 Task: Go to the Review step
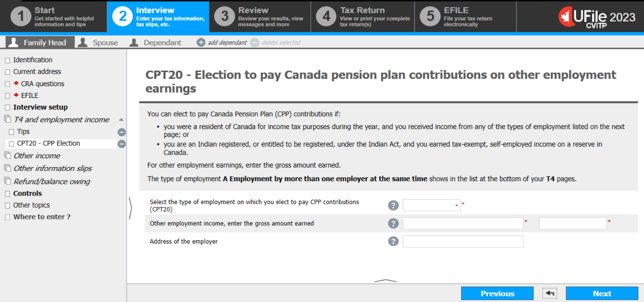260,17
